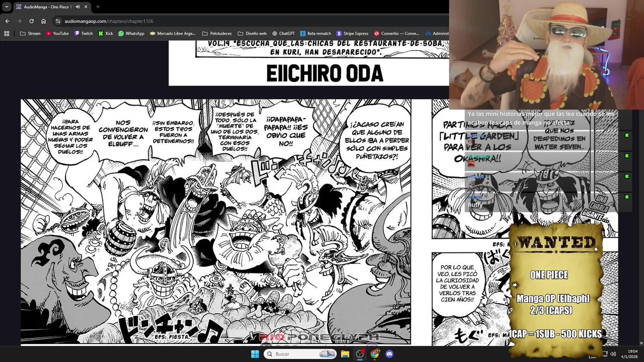The width and height of the screenshot is (644, 362).
Task: Click the Buscar taskbar search box
Action: pyautogui.click(x=301, y=354)
